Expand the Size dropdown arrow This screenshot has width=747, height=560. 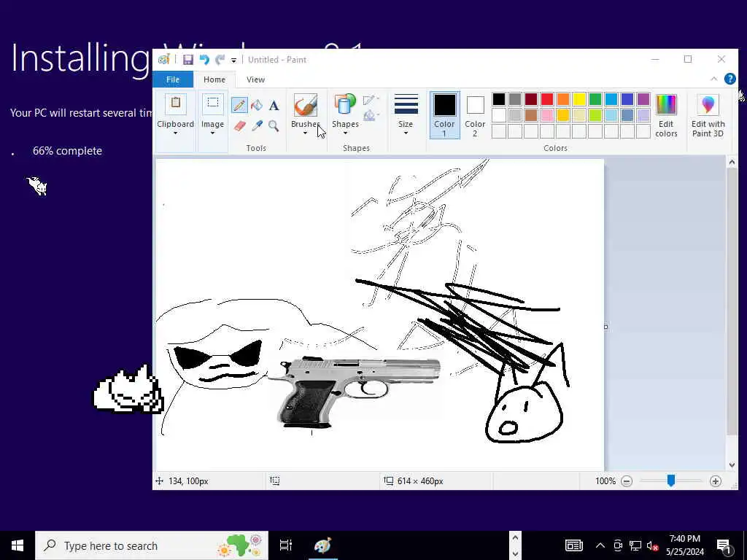406,133
